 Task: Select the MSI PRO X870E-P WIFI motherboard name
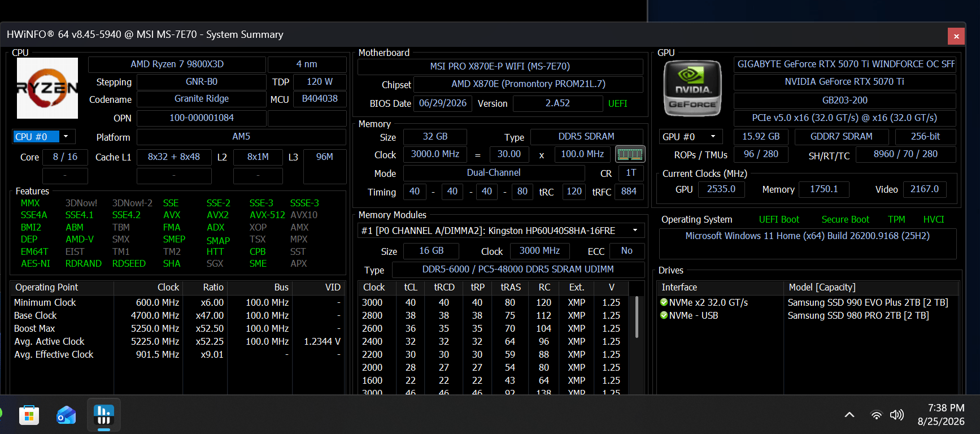(500, 67)
